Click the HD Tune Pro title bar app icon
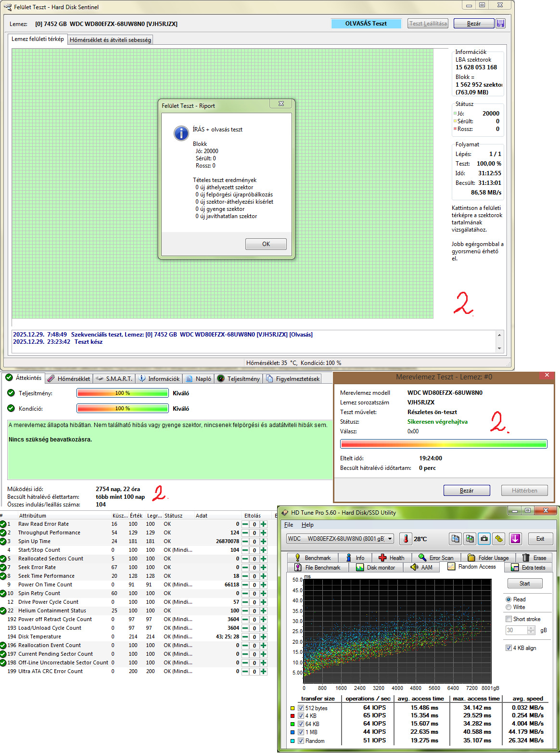Image resolution: width=560 pixels, height=753 pixels. (285, 512)
